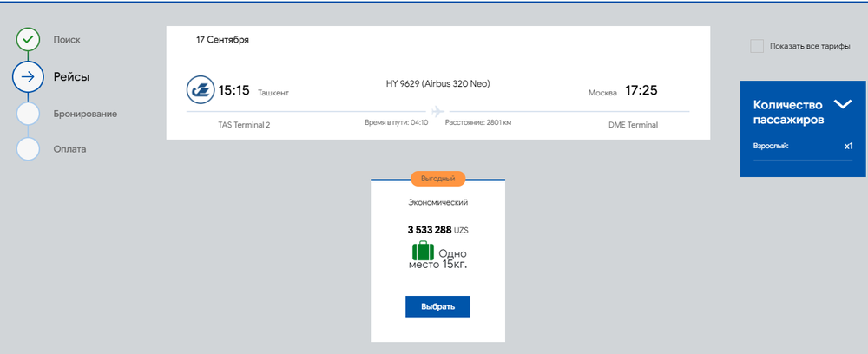The width and height of the screenshot is (868, 354).
Task: Expand the passenger count chevron
Action: pyautogui.click(x=842, y=104)
